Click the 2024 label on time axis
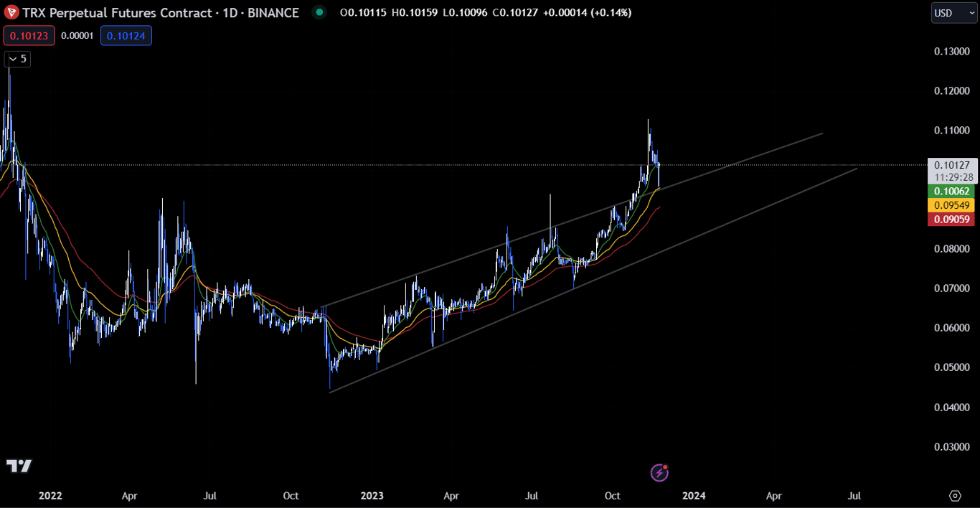 (694, 496)
